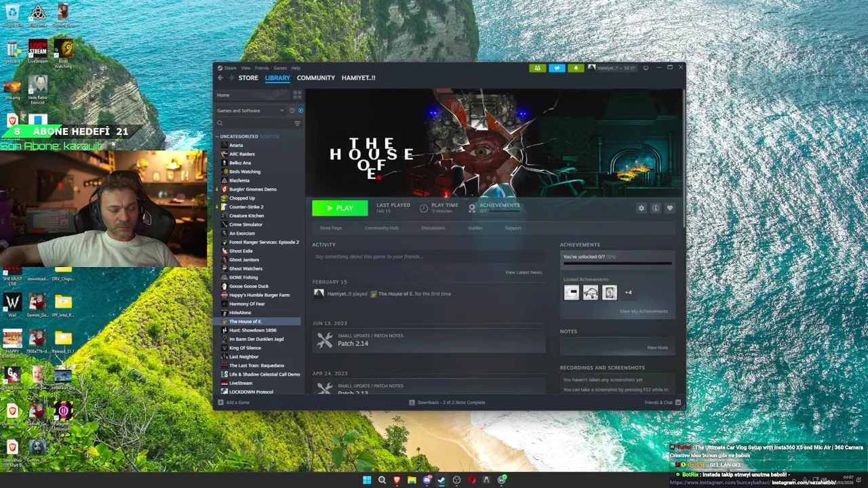Image resolution: width=868 pixels, height=488 pixels.
Task: Go back with the Steam back arrow
Action: tap(220, 78)
